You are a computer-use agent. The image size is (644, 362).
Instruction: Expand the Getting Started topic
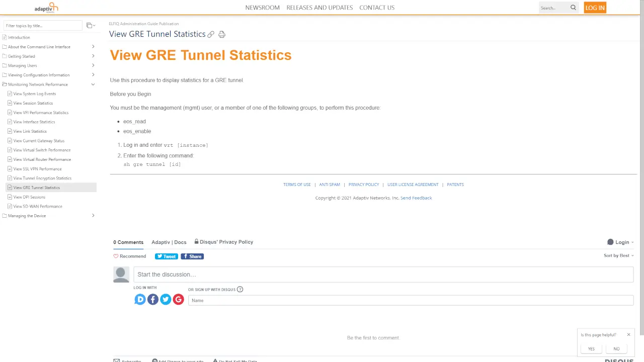click(x=93, y=56)
